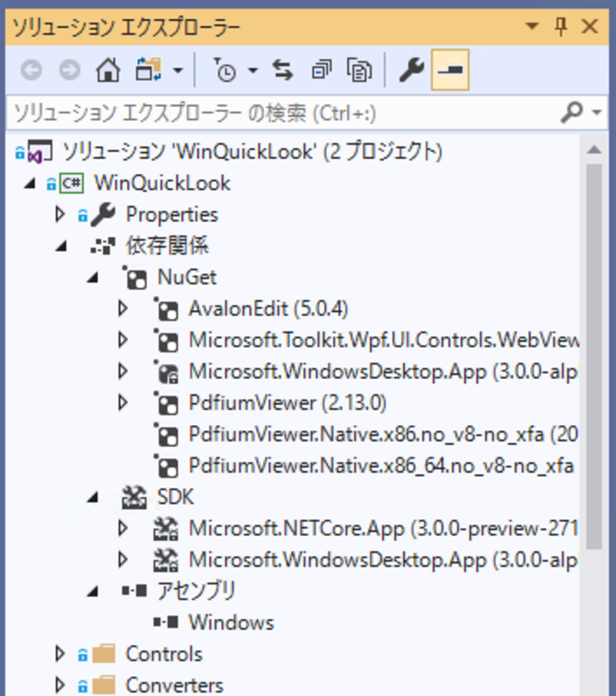Click the magnifier search icon
Image resolution: width=616 pixels, height=696 pixels.
(571, 112)
